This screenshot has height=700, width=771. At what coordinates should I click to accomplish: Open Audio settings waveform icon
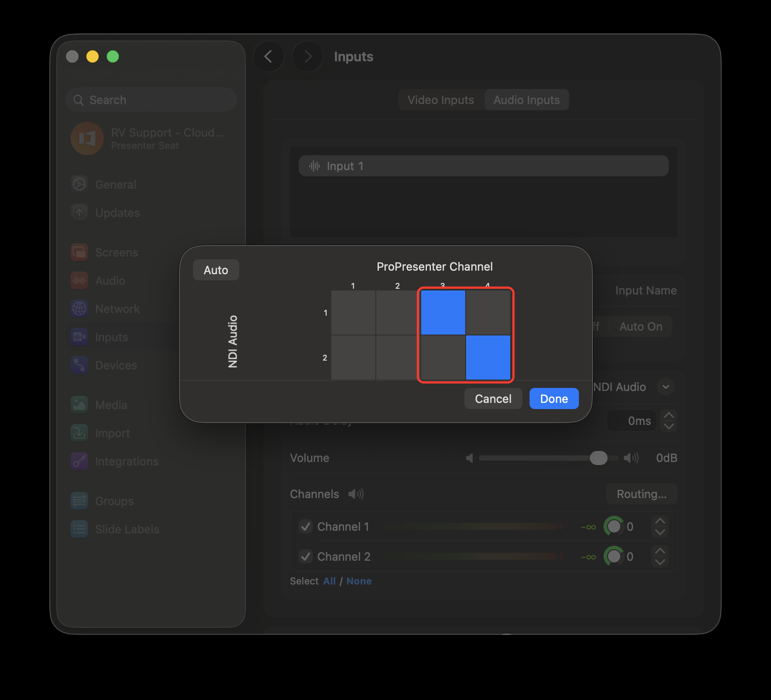tap(79, 280)
